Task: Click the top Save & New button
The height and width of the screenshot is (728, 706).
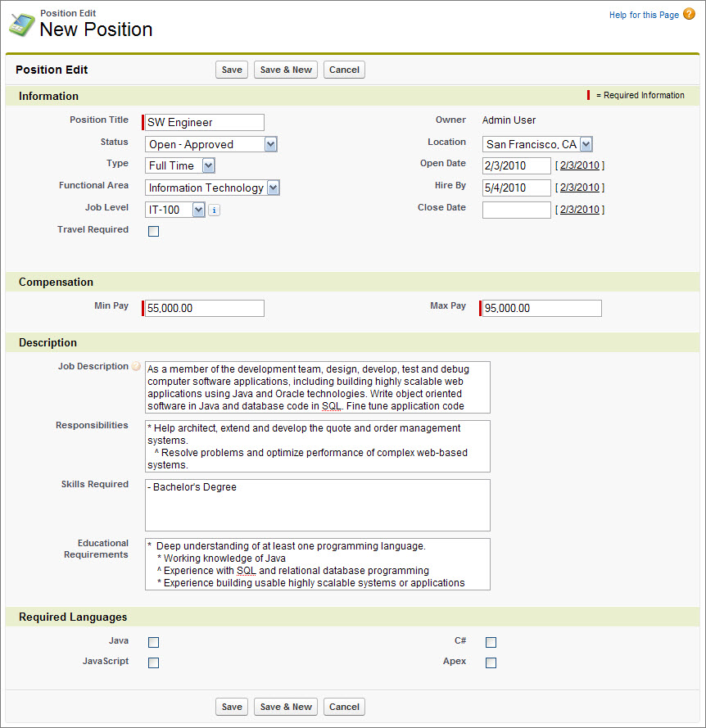Action: pos(286,70)
